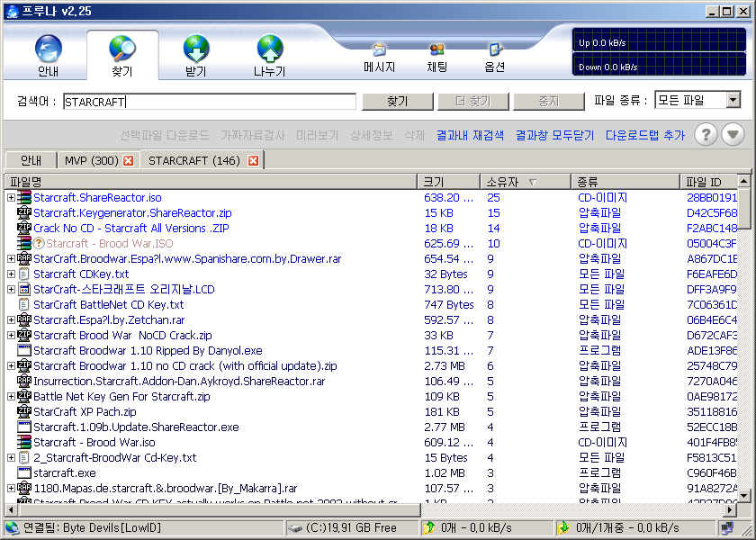The height and width of the screenshot is (540, 756).
Task: Switch to the MVP (300) tab
Action: pyautogui.click(x=91, y=161)
